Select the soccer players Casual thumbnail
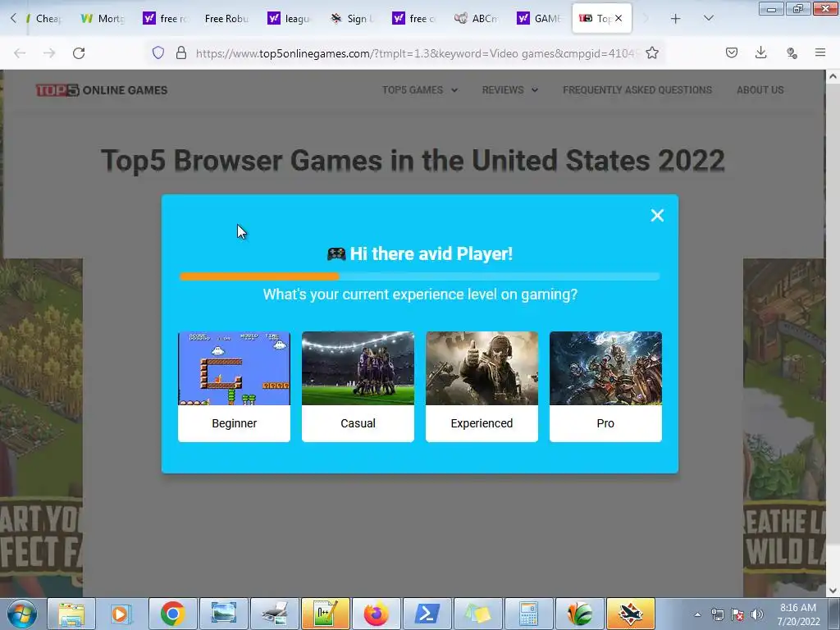The width and height of the screenshot is (840, 630). pyautogui.click(x=358, y=368)
